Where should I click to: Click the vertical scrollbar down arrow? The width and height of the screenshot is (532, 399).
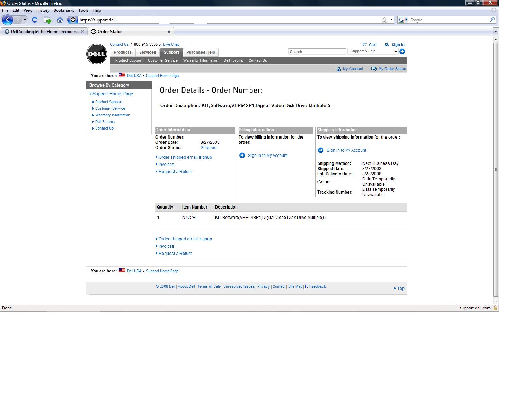tap(496, 301)
